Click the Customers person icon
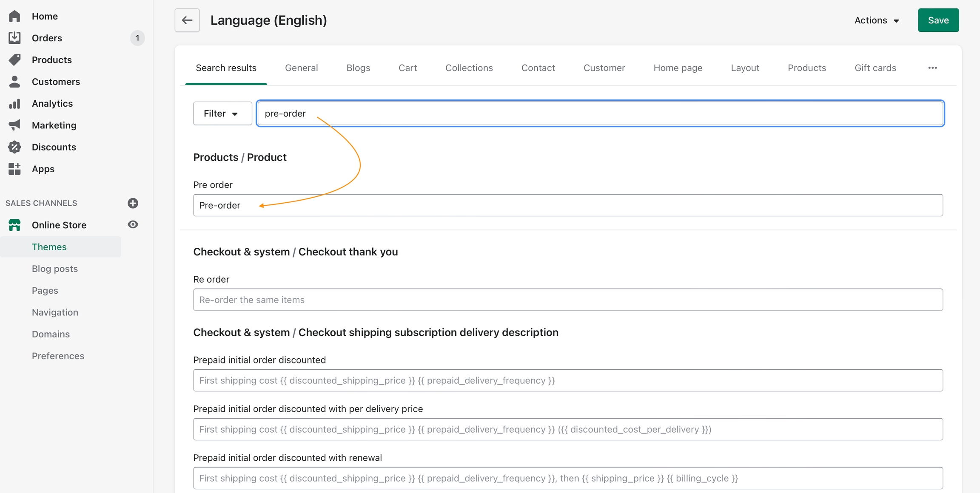Screen dimensions: 980x493 pyautogui.click(x=14, y=82)
